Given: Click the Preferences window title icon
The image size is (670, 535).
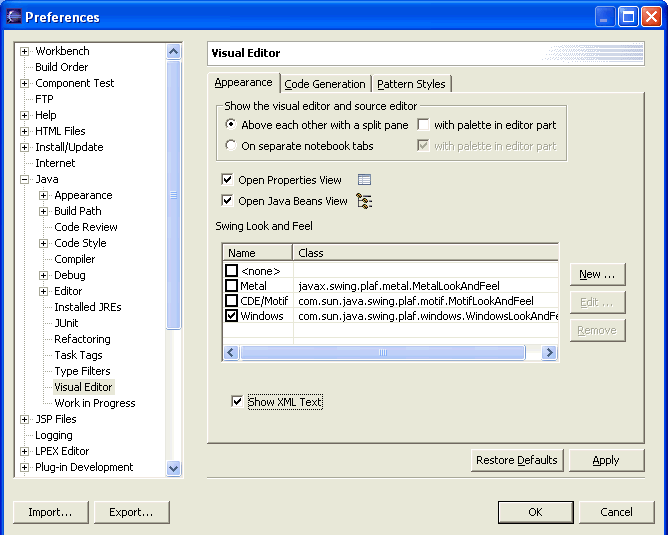Looking at the screenshot, I should pos(13,17).
